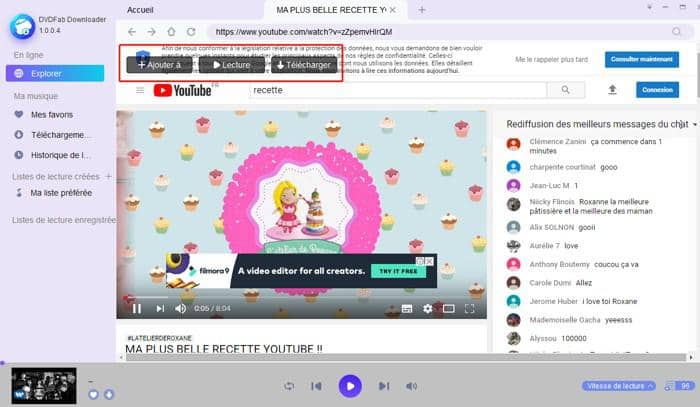Click the address bar search magnifier
The height and width of the screenshot is (407, 700).
click(676, 32)
